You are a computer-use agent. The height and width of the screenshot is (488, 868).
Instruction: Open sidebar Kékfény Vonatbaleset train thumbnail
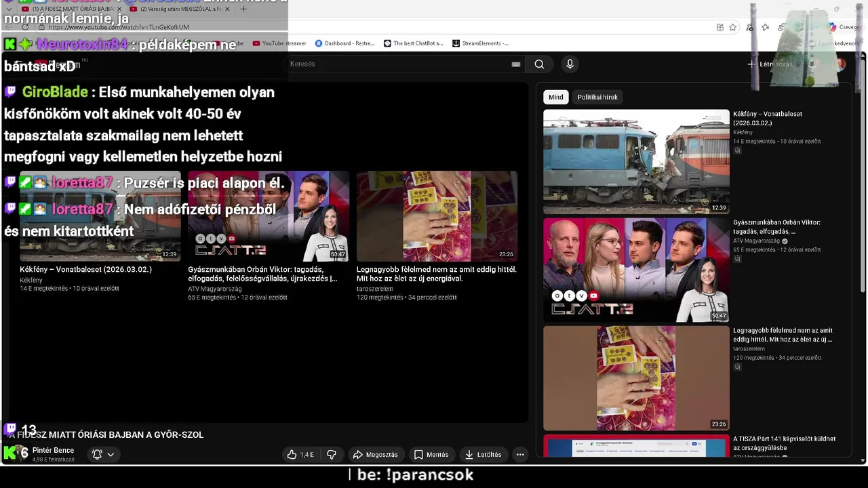point(636,162)
